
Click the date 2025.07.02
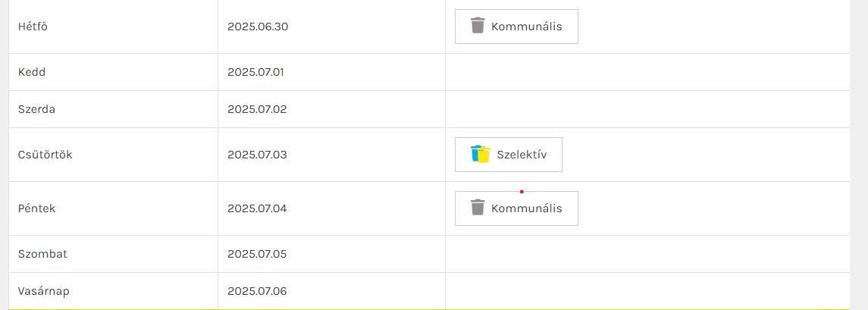tap(257, 109)
